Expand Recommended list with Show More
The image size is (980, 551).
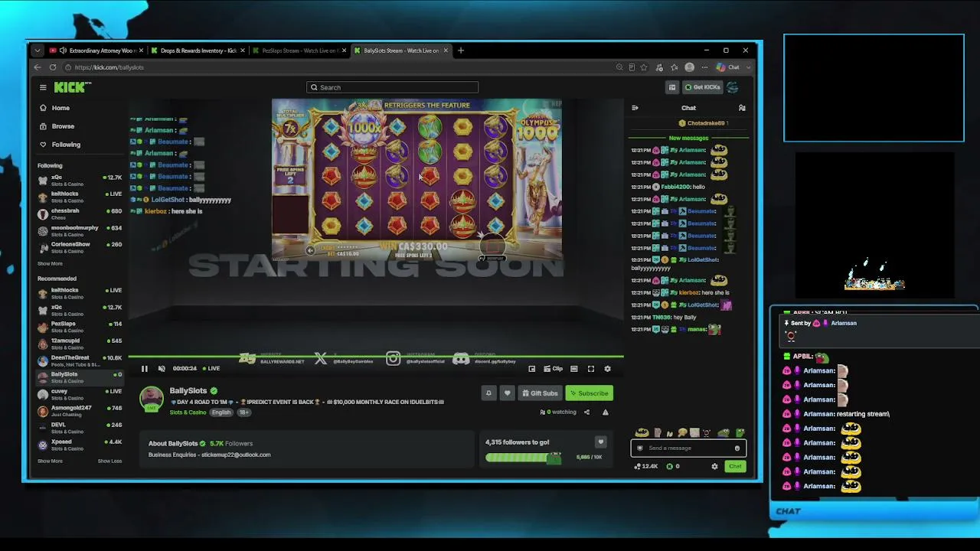[50, 461]
